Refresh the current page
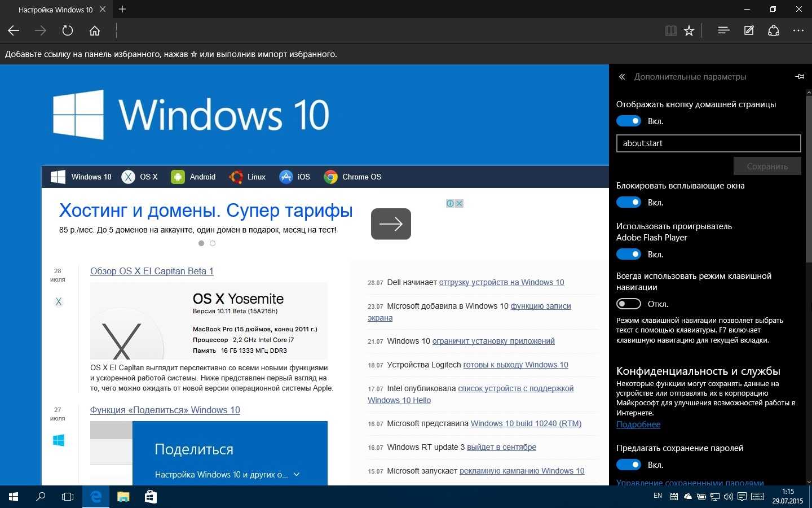This screenshot has height=508, width=812. (x=68, y=30)
